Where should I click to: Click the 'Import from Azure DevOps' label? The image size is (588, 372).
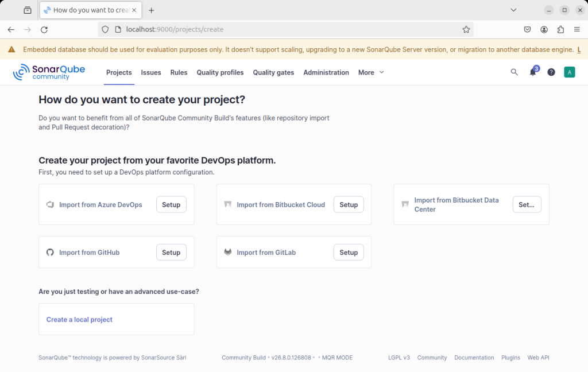(100, 205)
